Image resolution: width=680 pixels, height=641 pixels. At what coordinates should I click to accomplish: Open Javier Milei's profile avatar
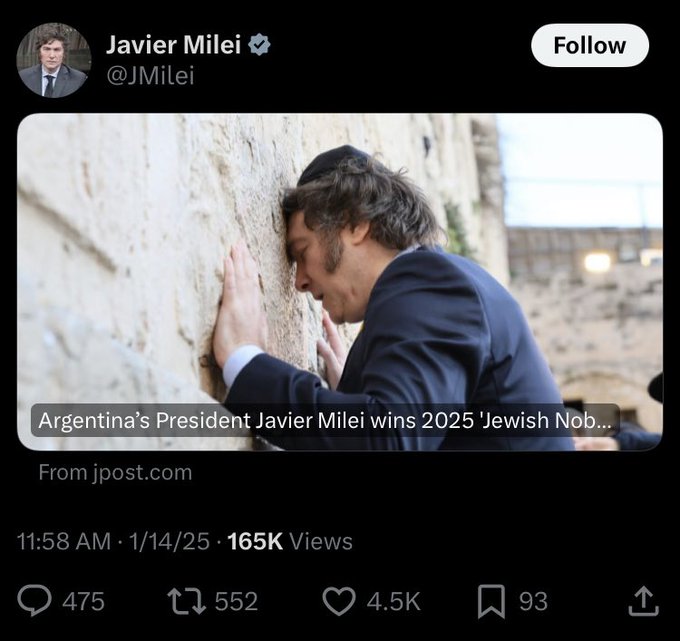[54, 60]
